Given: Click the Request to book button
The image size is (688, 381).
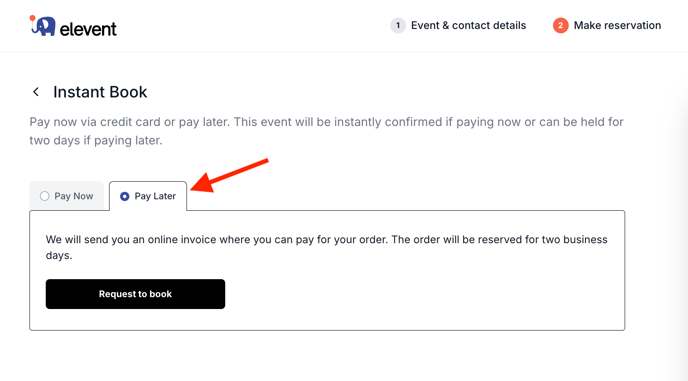Looking at the screenshot, I should (x=135, y=294).
